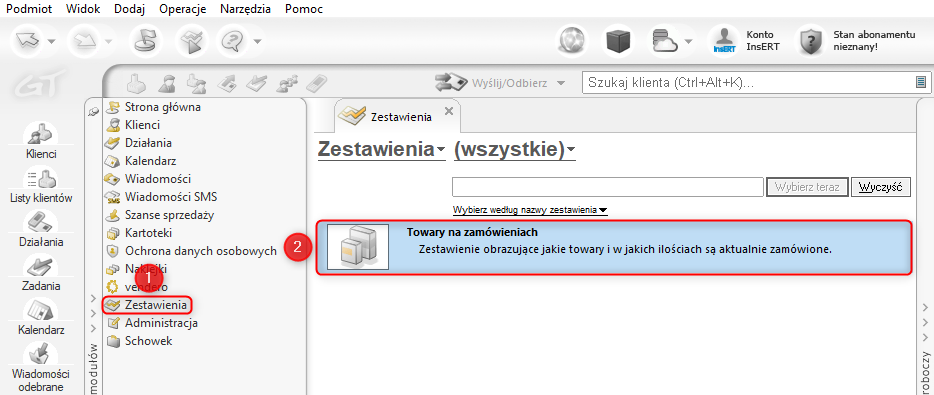
Task: Click the grayed factory-with-person toolbar icon
Action: 196,83
